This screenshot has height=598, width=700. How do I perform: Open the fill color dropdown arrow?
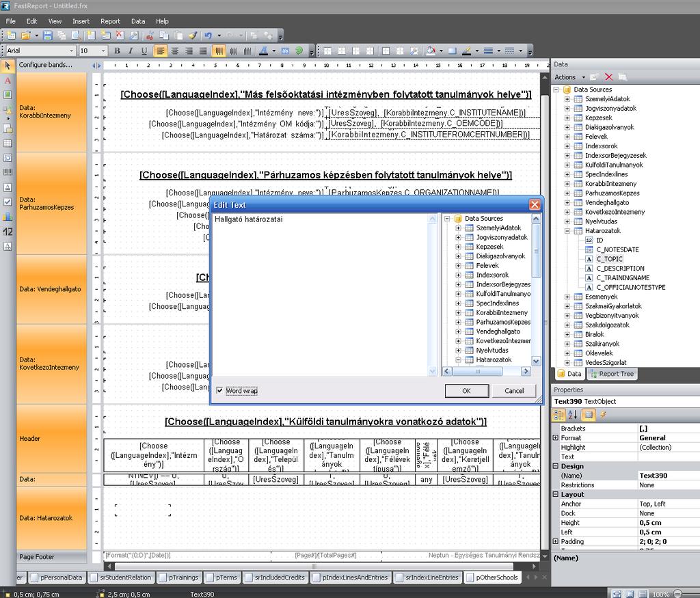(x=441, y=51)
